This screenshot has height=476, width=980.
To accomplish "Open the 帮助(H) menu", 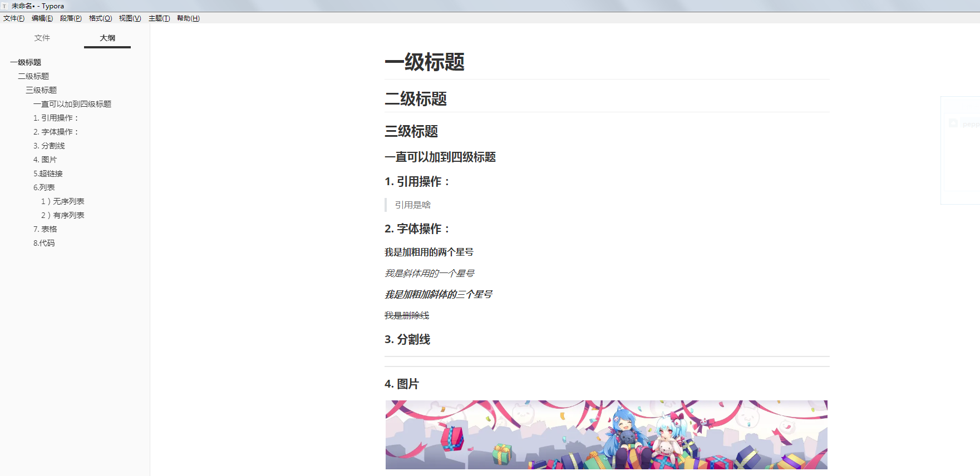I will point(188,18).
